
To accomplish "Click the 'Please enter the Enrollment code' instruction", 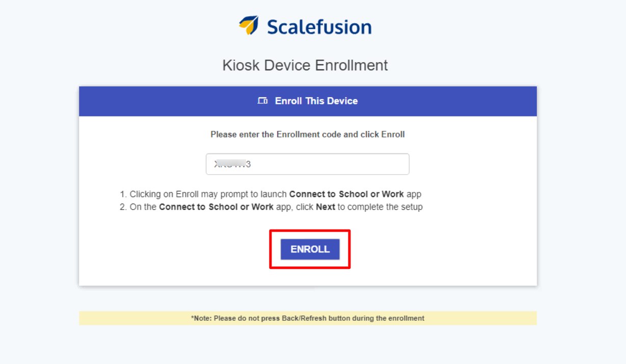I will click(308, 134).
